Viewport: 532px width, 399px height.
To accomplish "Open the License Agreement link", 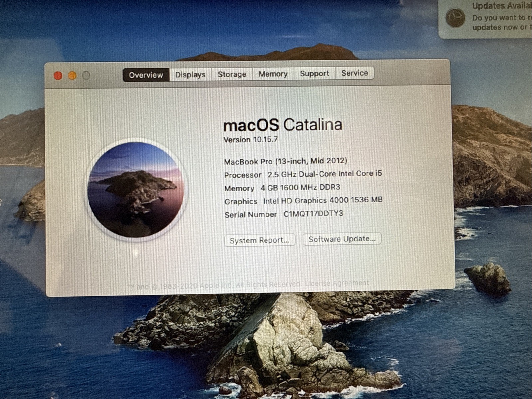I will click(337, 283).
